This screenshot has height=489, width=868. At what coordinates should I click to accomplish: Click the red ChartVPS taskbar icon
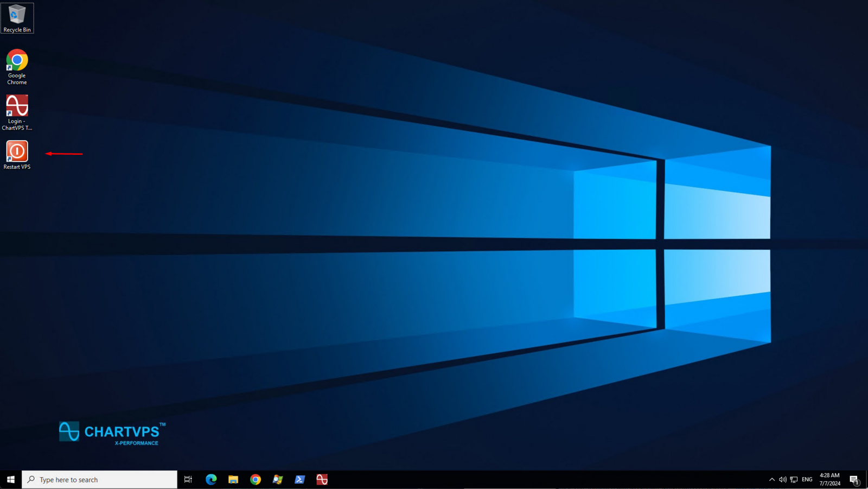(x=322, y=479)
